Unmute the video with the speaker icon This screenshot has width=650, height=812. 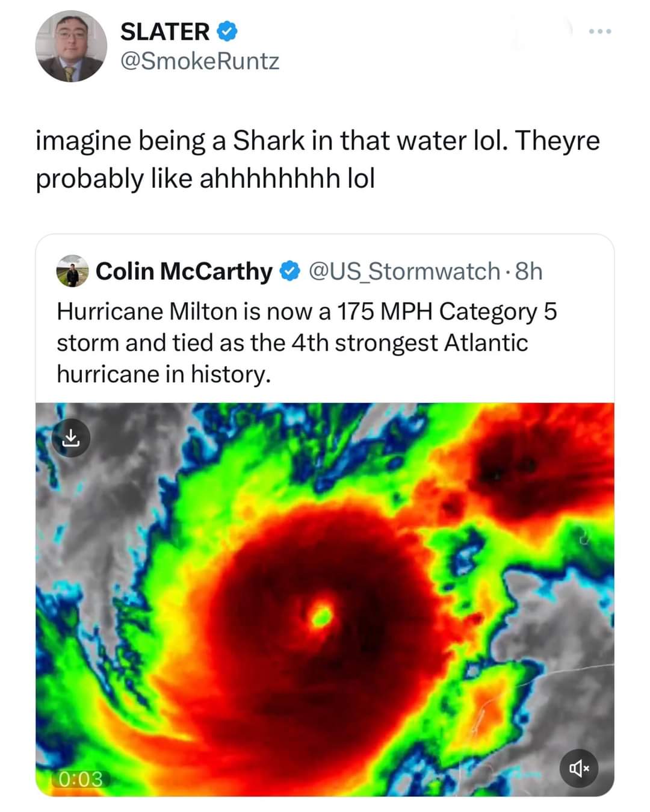click(578, 767)
